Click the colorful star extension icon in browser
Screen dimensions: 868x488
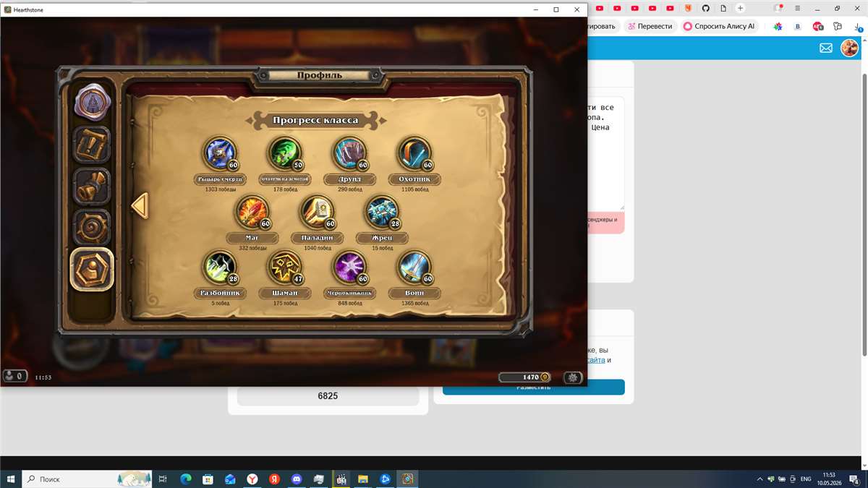coord(778,26)
